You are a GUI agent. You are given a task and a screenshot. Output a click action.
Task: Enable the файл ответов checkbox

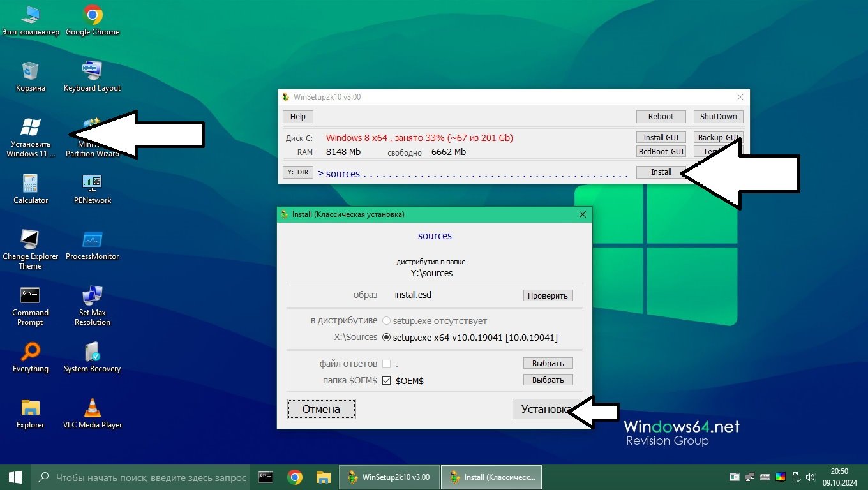pos(386,364)
